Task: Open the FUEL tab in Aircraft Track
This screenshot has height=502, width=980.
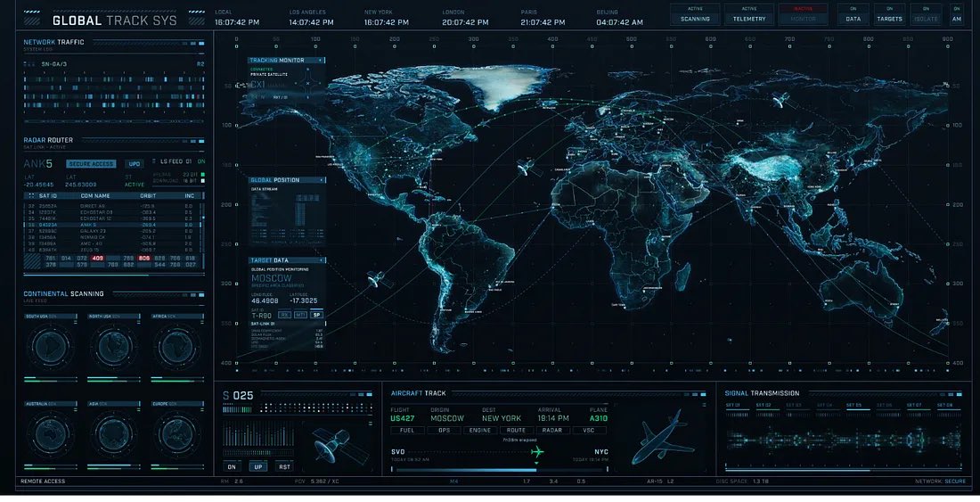Action: (x=407, y=430)
